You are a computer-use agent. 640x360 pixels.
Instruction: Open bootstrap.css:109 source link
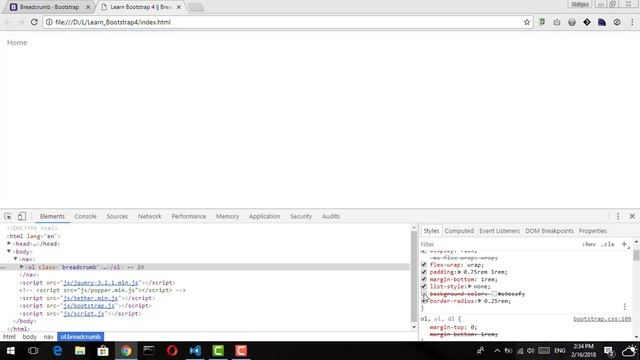(x=602, y=319)
